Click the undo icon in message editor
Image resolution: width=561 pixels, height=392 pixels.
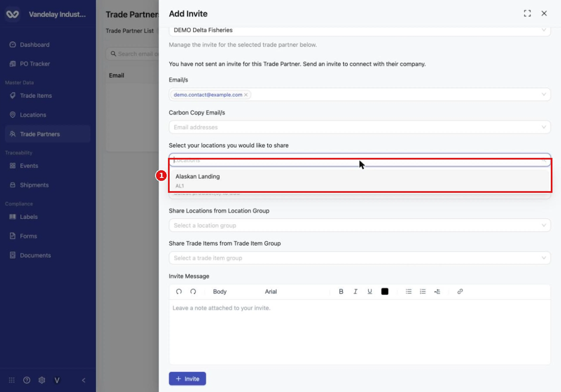(179, 291)
